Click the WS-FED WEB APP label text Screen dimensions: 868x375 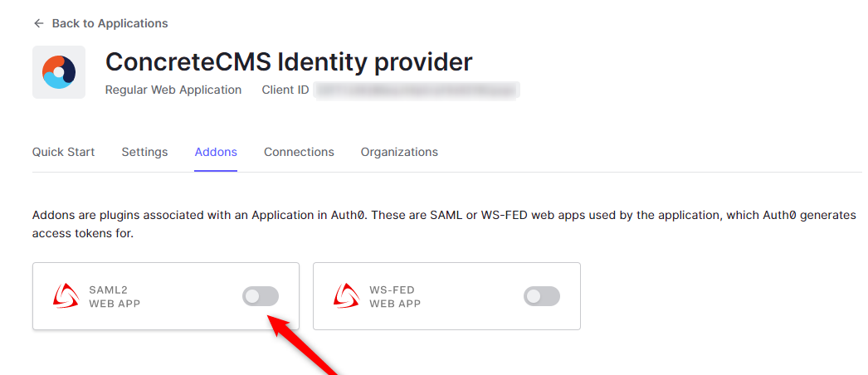coord(395,297)
